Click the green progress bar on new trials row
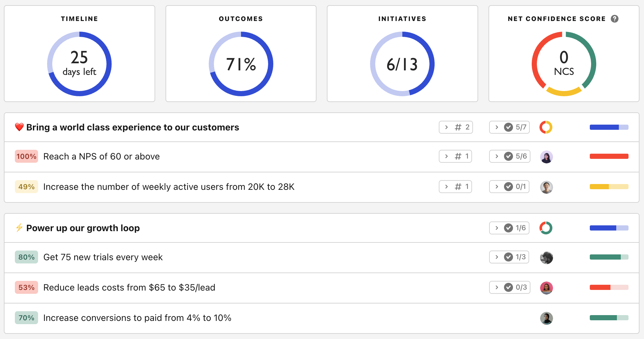Image resolution: width=644 pixels, height=339 pixels. point(609,257)
